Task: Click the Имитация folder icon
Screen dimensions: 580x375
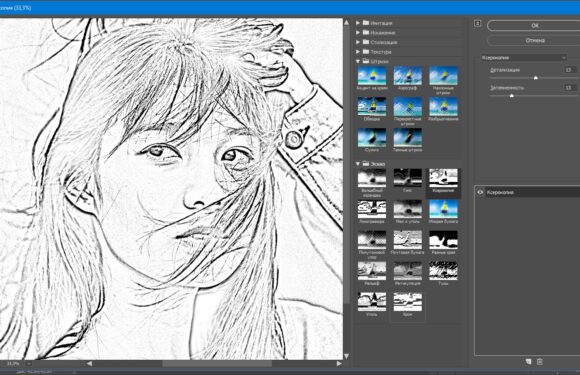Action: click(366, 23)
